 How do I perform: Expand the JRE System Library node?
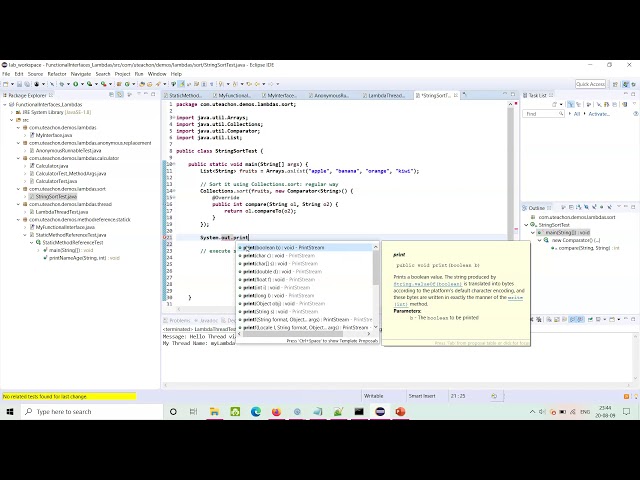(12, 112)
